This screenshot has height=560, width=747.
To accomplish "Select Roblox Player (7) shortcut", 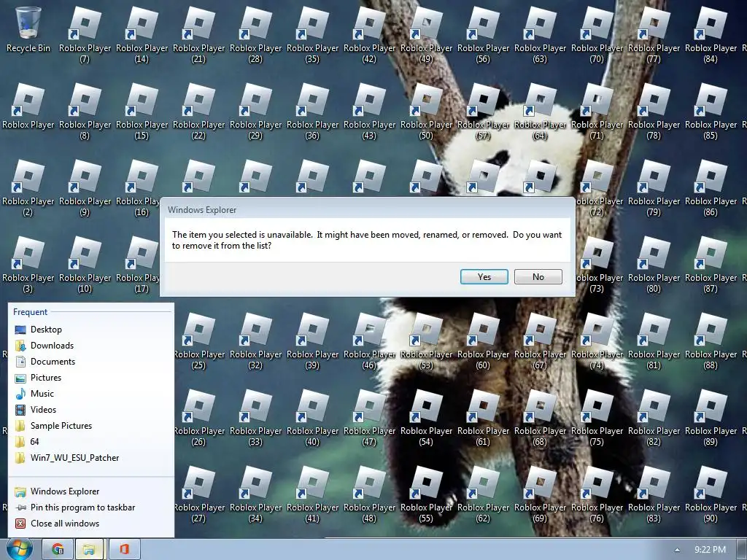I will click(85, 34).
